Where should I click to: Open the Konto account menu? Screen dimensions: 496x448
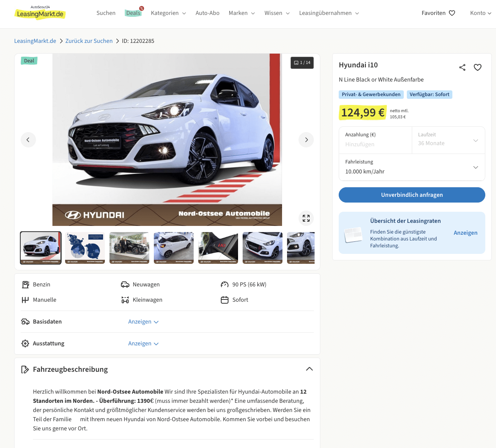point(480,13)
